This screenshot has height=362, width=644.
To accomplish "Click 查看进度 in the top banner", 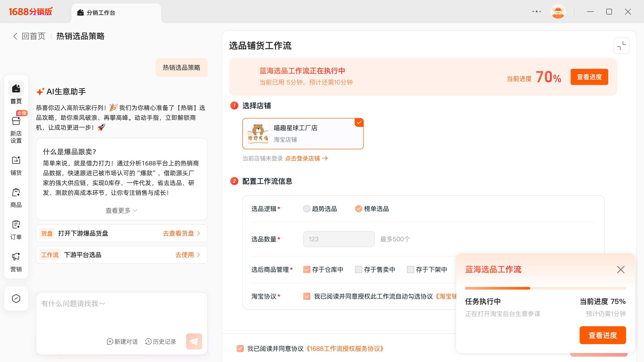I will [589, 77].
